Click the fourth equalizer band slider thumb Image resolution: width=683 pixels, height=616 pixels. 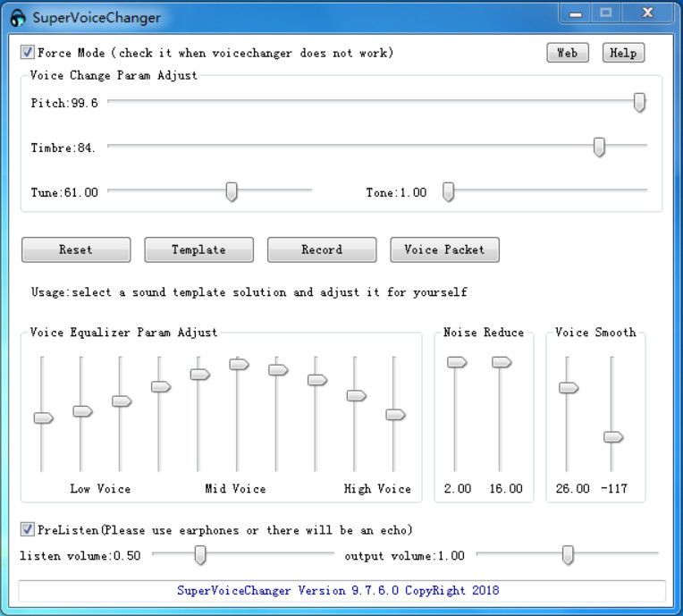pyautogui.click(x=161, y=387)
